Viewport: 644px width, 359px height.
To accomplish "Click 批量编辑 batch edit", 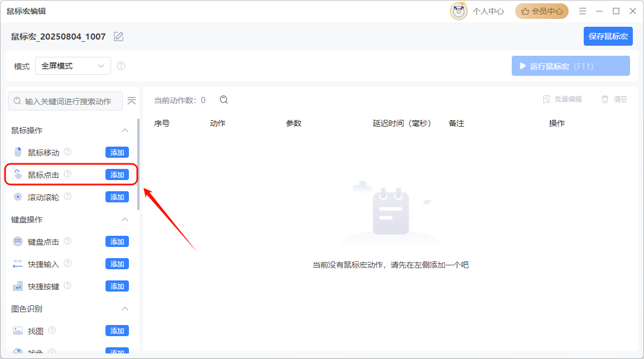I will click(563, 99).
